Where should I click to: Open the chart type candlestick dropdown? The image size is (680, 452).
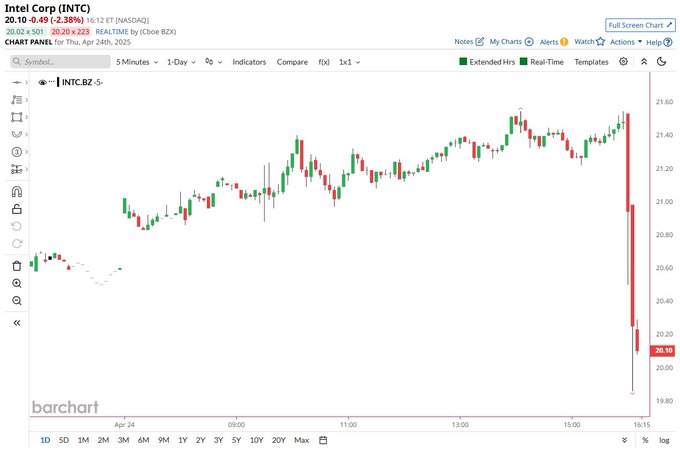213,62
